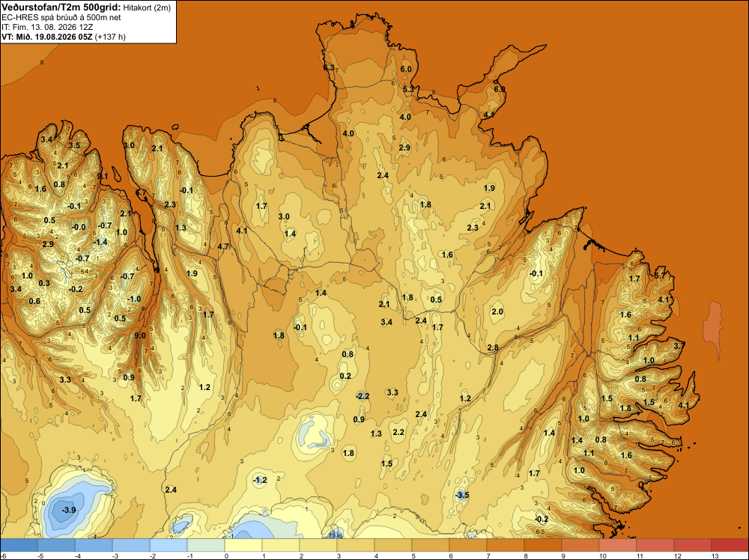749x560 pixels.
Task: Click the small offshore island in east
Action: [713, 329]
